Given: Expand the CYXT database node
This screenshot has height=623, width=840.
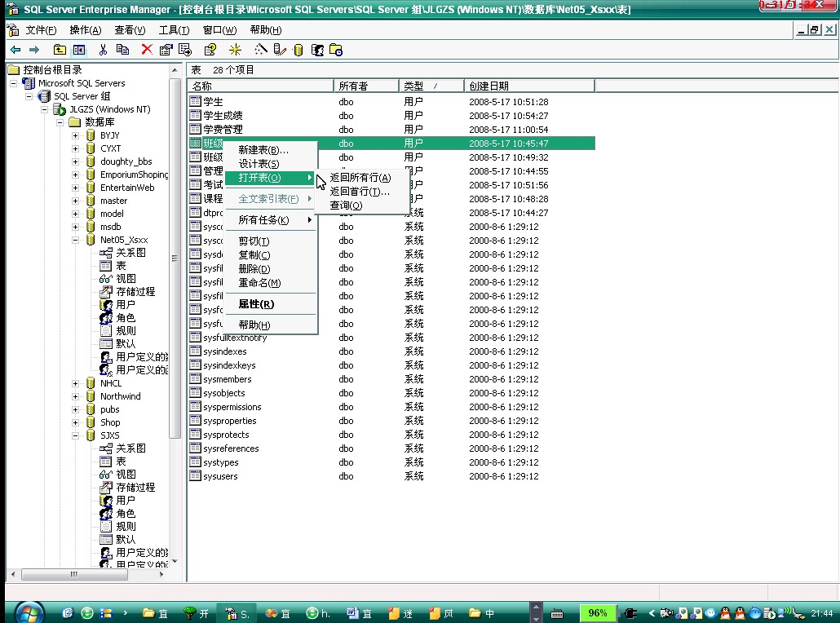Looking at the screenshot, I should (76, 148).
